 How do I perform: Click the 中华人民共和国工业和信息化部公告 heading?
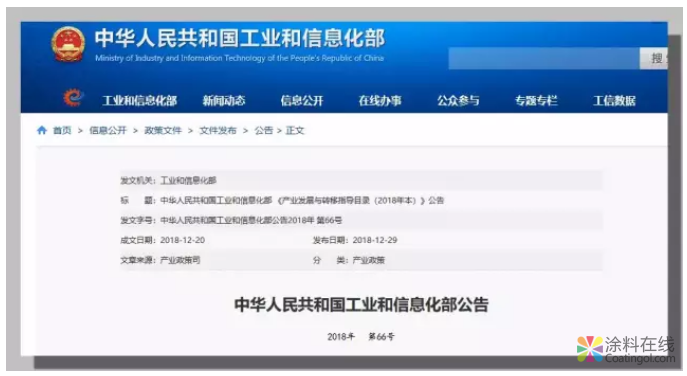click(x=361, y=305)
